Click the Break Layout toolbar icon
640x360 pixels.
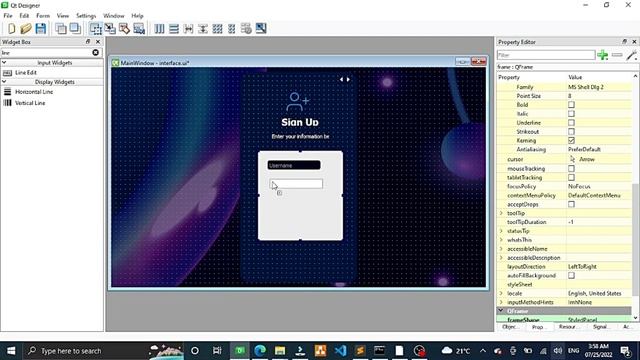(x=246, y=29)
